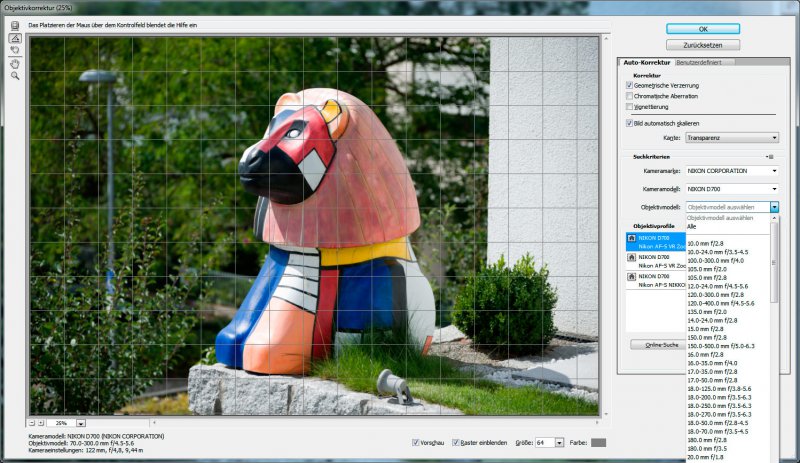
Task: Choose 135.0 mm f/2.0 lens
Action: [707, 312]
